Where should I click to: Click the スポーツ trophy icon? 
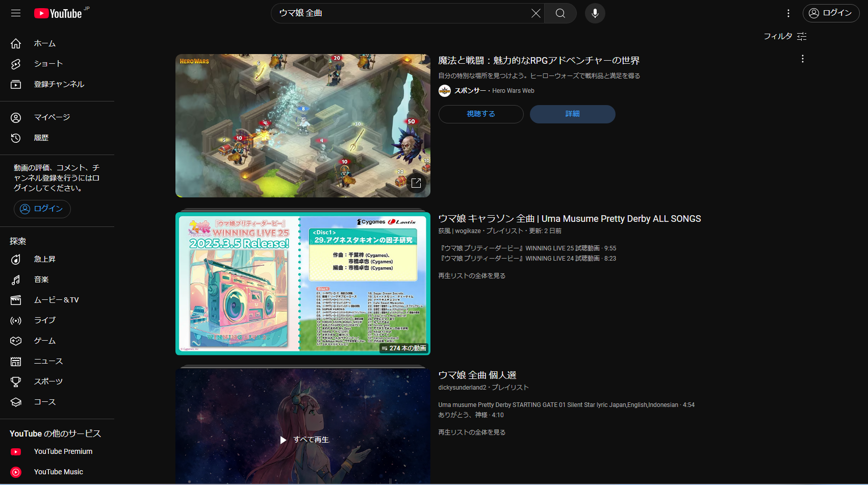click(16, 381)
